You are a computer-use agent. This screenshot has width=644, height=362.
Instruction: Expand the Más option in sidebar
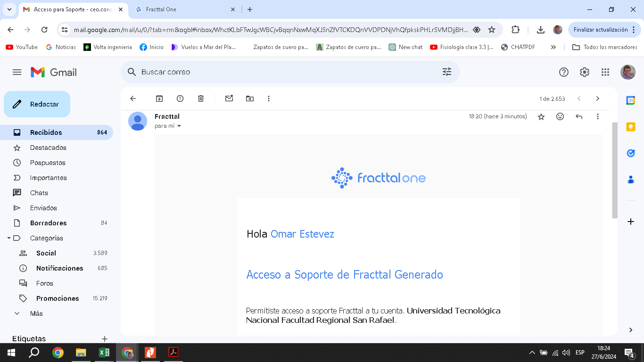tap(36, 313)
